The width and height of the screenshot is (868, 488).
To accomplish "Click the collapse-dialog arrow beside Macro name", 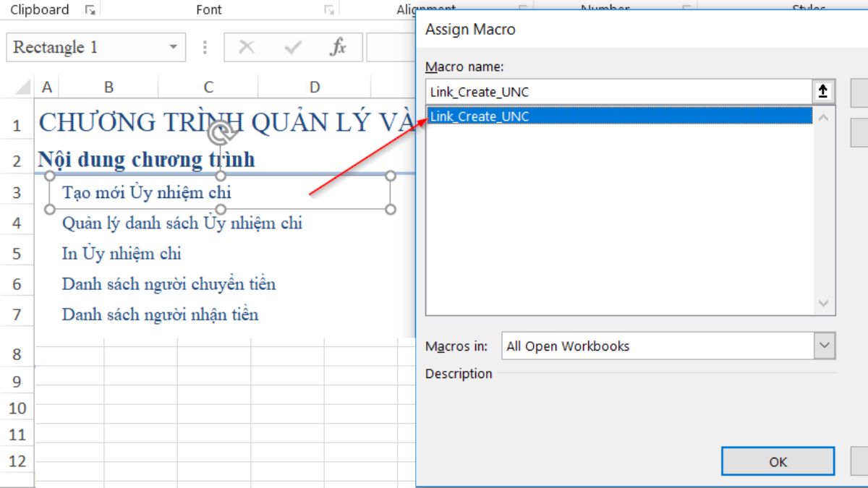I will (823, 92).
